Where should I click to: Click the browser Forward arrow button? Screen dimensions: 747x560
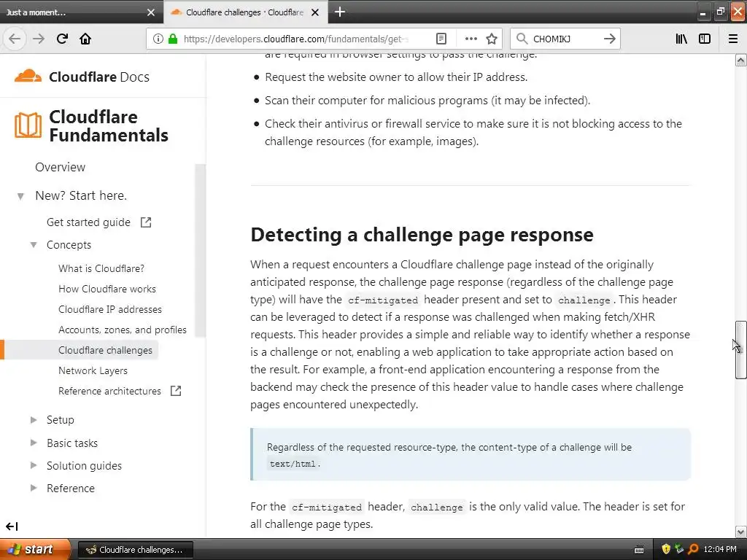(39, 39)
